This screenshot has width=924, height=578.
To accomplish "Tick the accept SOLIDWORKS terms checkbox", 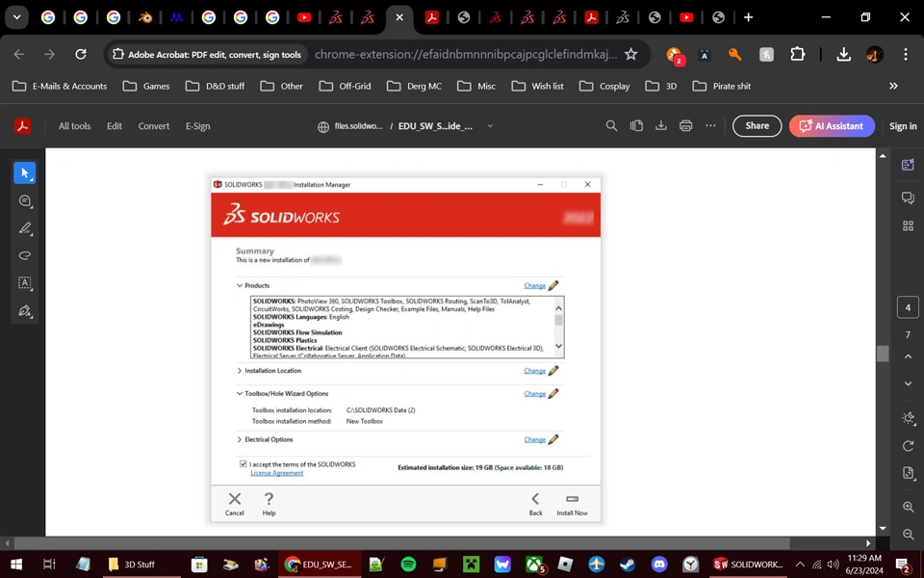I will point(243,464).
